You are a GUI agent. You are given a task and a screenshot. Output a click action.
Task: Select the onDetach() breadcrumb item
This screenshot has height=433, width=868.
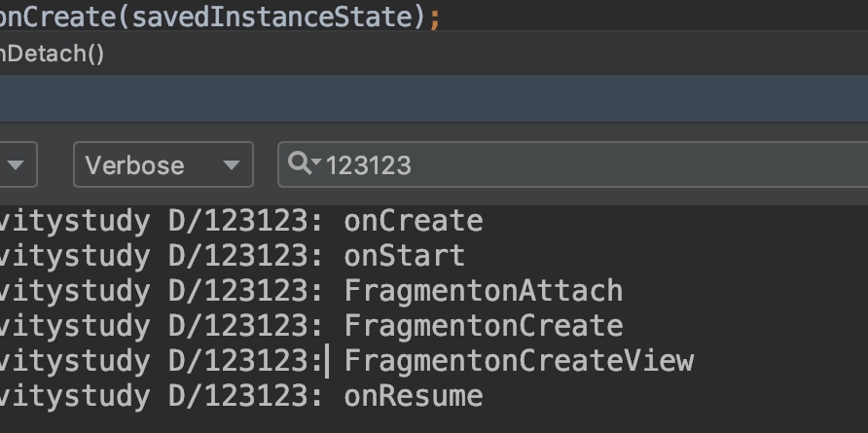click(52, 54)
